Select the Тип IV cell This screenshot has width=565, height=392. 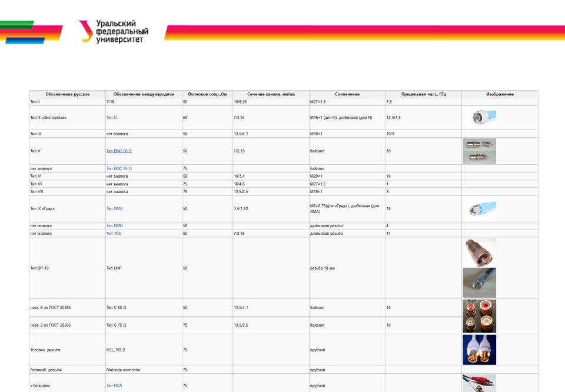point(67,134)
